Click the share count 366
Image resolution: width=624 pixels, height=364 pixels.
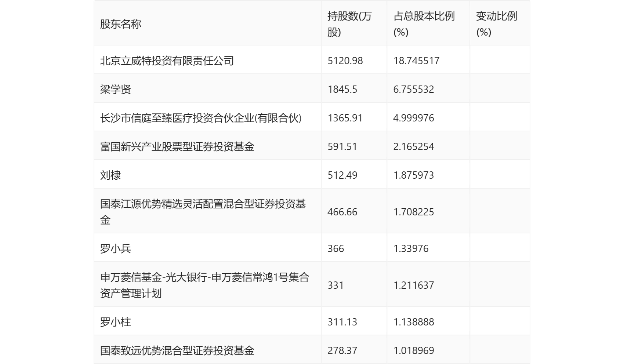[336, 248]
